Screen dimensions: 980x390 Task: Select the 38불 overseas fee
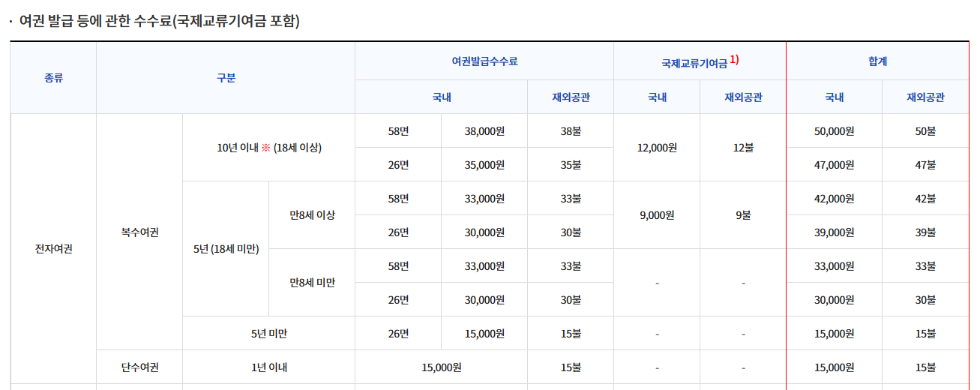point(571,130)
